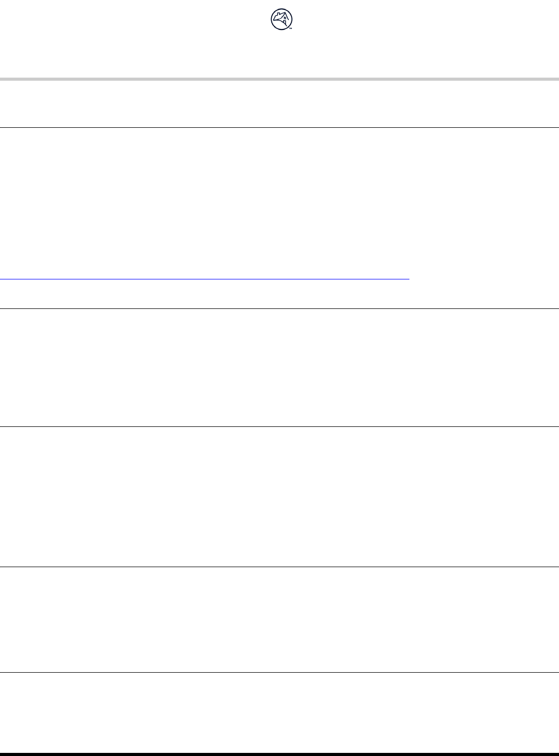This screenshot has width=559, height=756.
Task: Click the blank section between the third and fourth full-width black lines
Action: pos(279,497)
